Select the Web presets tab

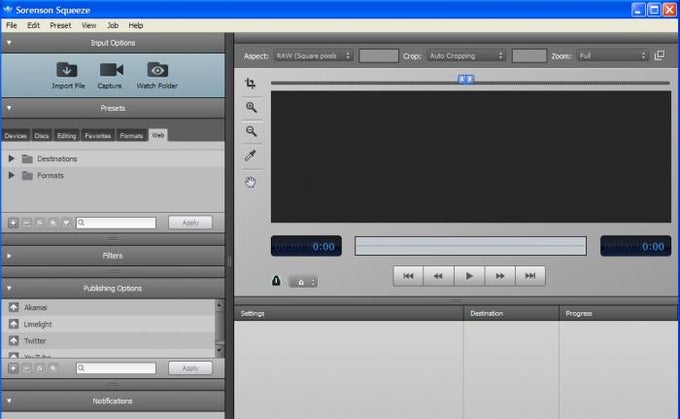coord(158,135)
